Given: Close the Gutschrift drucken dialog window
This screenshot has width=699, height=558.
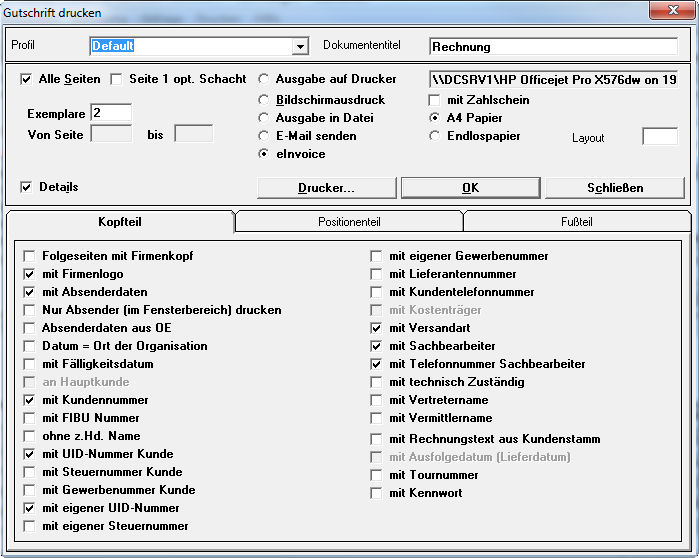Looking at the screenshot, I should click(663, 10).
